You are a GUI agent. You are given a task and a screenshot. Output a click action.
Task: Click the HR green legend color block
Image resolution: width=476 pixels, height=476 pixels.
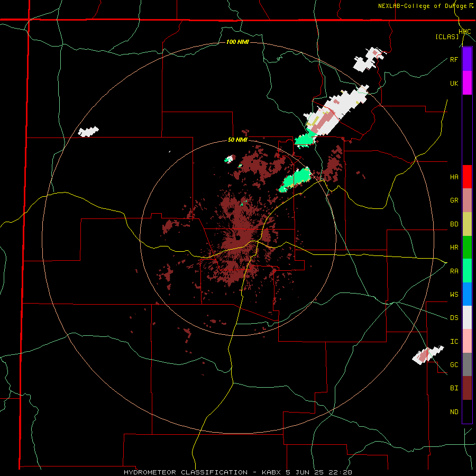(x=467, y=248)
